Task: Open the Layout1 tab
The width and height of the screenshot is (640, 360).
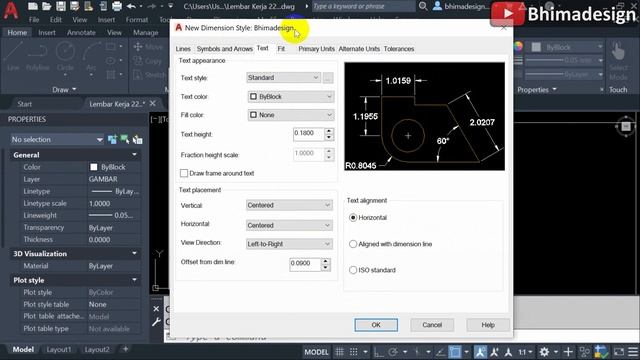Action: coord(59,349)
